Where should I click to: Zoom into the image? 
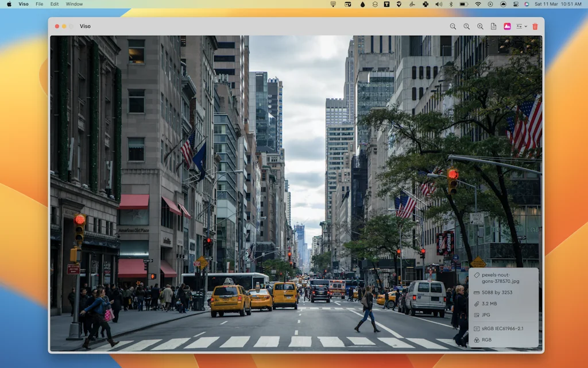(x=480, y=26)
